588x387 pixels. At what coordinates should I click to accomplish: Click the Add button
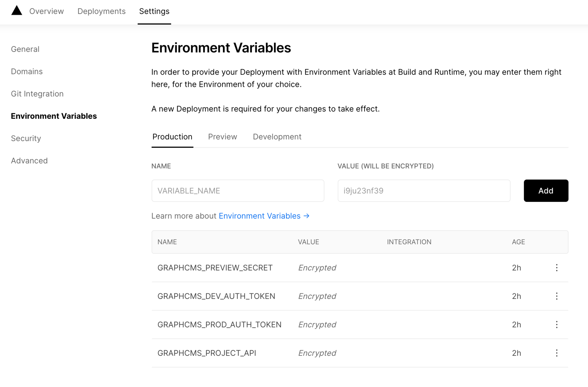[546, 191]
